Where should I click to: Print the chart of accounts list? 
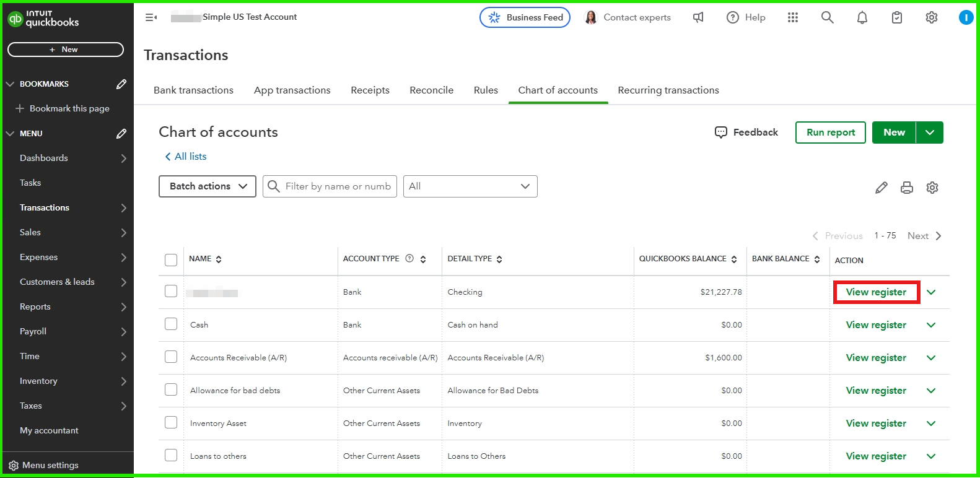tap(907, 188)
